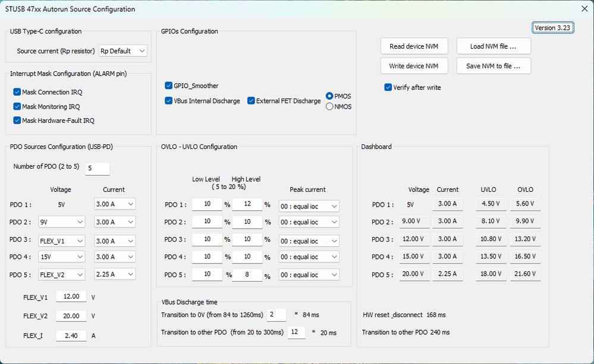Click the Number of PDO input field
Viewport: 594px width, 364px height.
(98, 169)
